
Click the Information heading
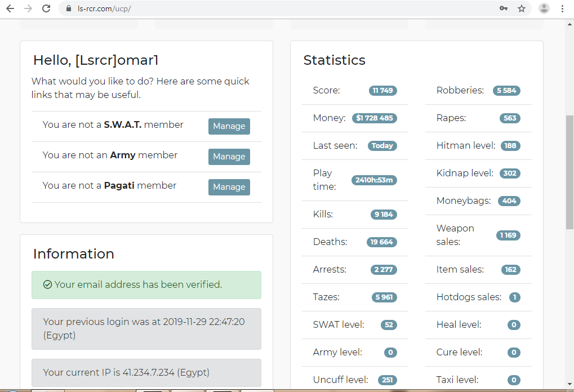click(74, 253)
